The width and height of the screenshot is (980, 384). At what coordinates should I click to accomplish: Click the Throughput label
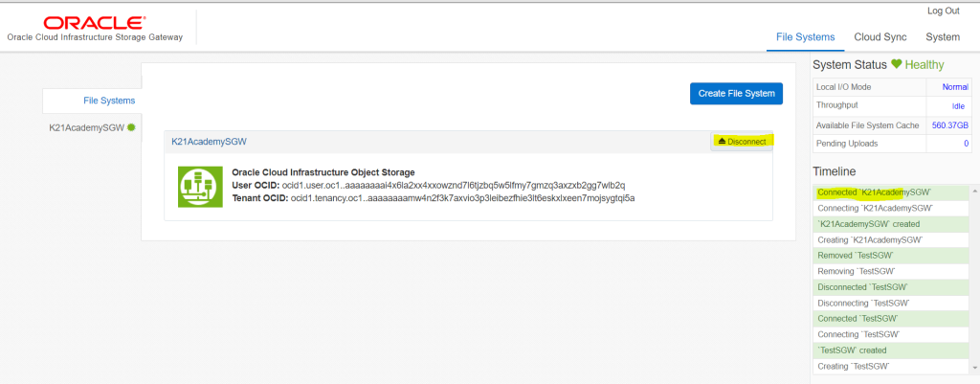836,105
